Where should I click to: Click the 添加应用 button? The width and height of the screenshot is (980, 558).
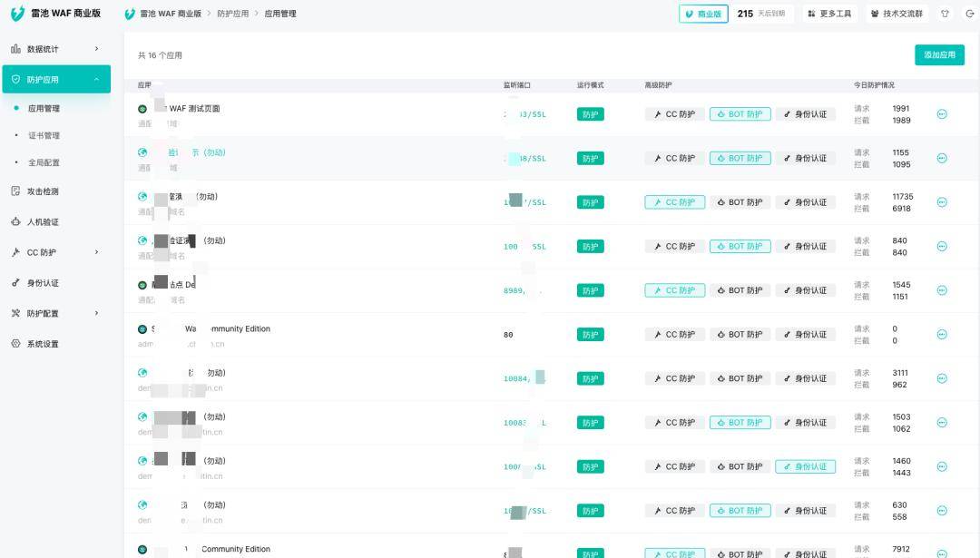(x=941, y=54)
